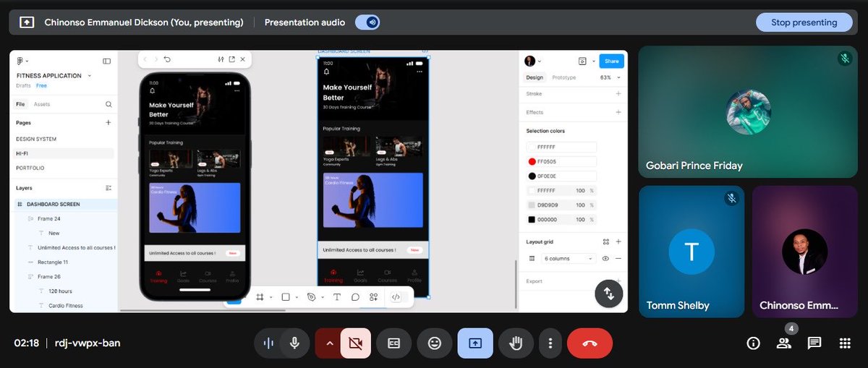The image size is (868, 368).
Task: Raise your hand in the meeting
Action: (516, 343)
